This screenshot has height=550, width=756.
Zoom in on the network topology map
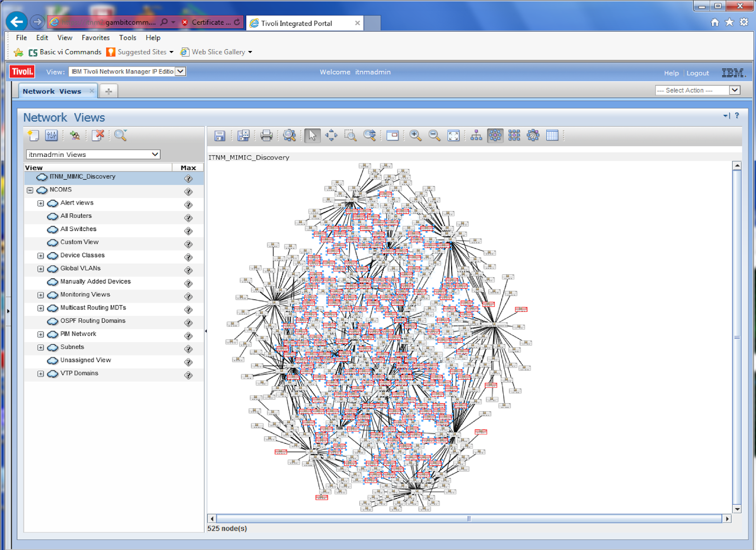416,136
